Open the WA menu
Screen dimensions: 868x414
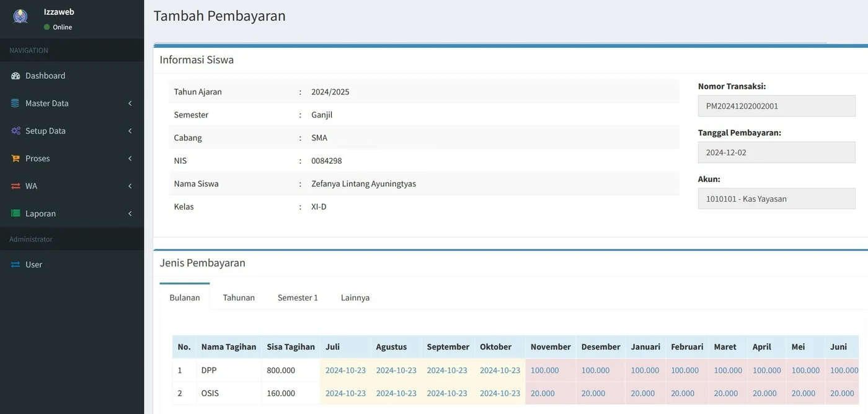(72, 186)
